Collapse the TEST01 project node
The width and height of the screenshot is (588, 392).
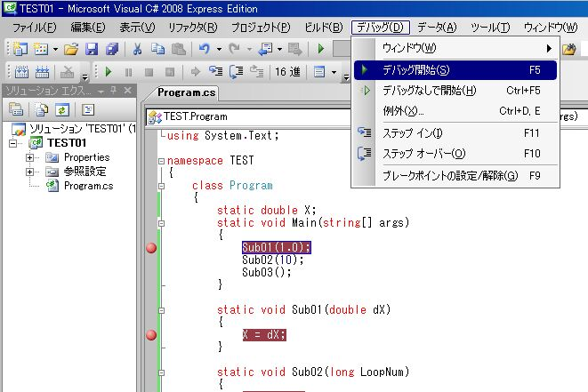[x=12, y=143]
